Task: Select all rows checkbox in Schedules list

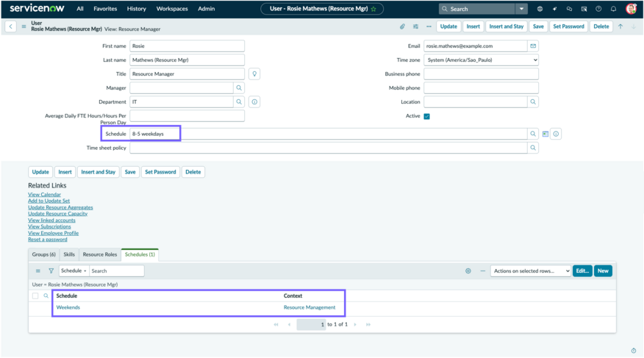Action: [35, 296]
